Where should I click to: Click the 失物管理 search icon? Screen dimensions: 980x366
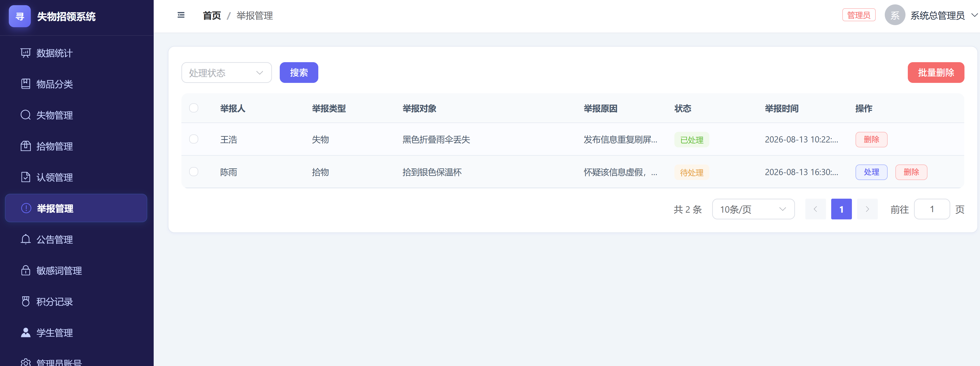tap(25, 115)
